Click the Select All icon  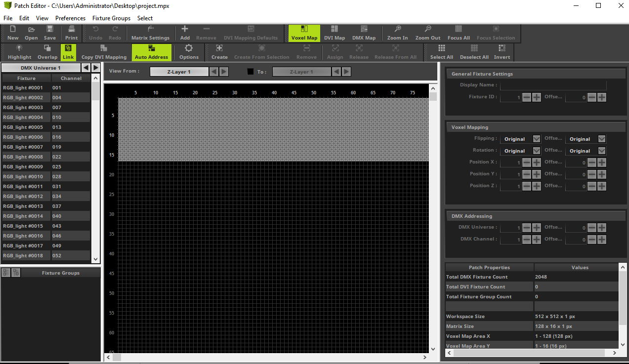coord(442,52)
